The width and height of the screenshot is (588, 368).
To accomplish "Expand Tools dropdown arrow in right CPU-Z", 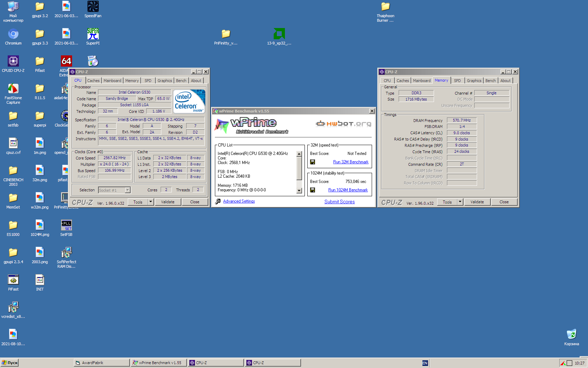I will pyautogui.click(x=460, y=202).
